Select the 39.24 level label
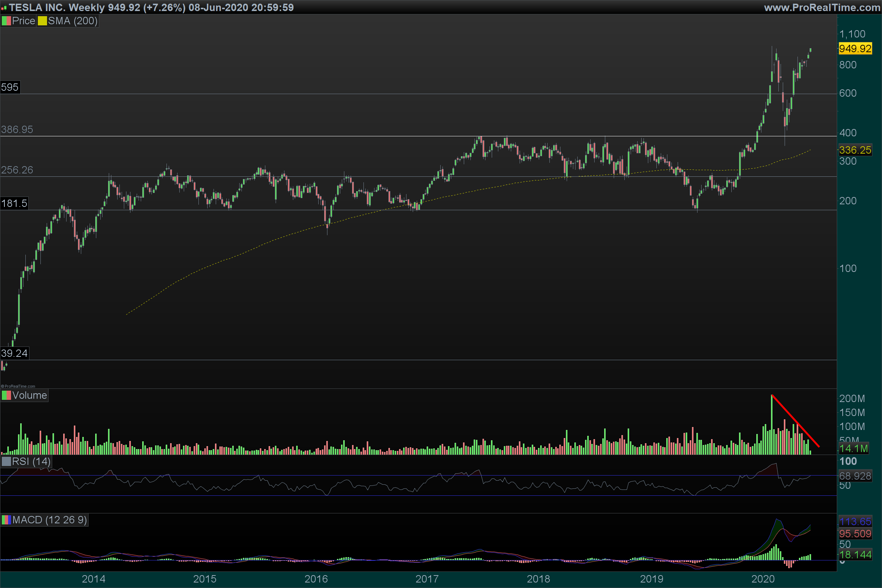Image resolution: width=882 pixels, height=588 pixels. [14, 353]
